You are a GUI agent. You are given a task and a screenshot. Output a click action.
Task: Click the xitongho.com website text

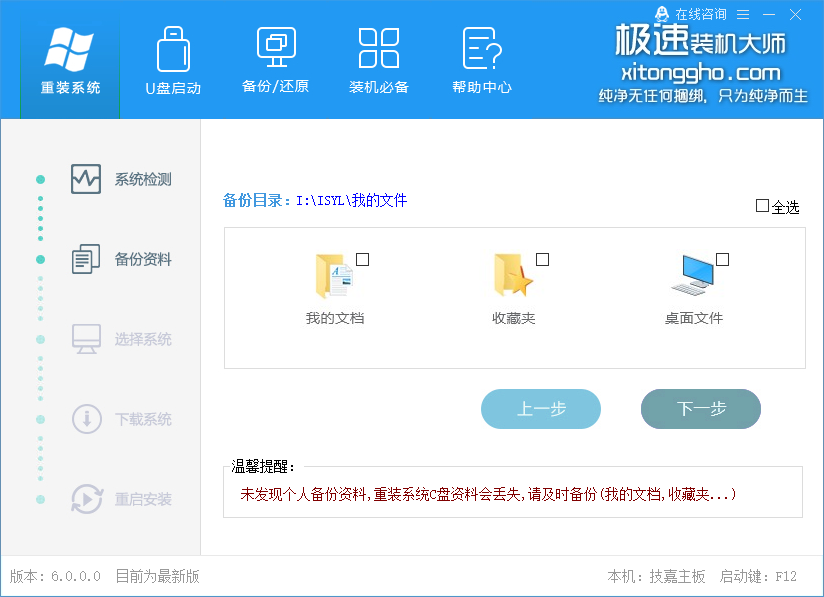click(x=701, y=73)
